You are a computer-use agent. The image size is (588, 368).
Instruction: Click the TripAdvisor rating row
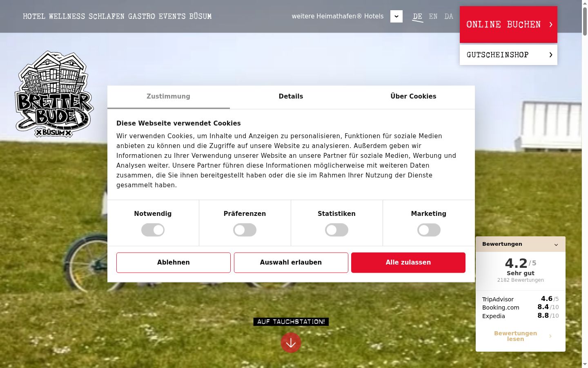[521, 299]
